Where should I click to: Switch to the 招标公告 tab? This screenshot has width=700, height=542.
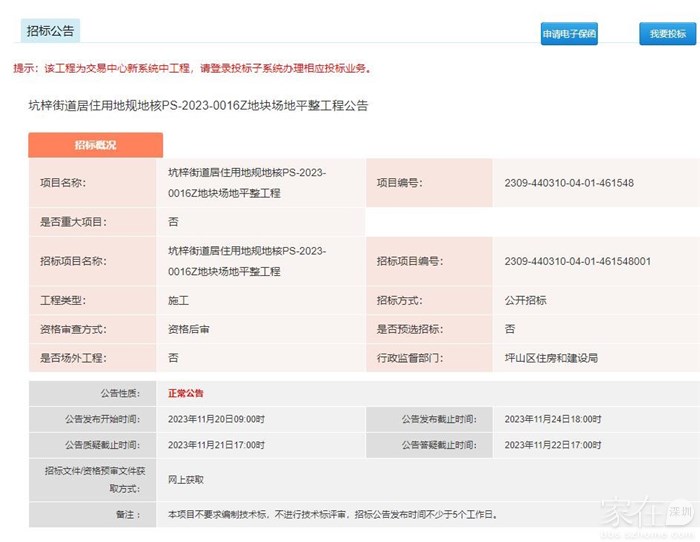[49, 31]
